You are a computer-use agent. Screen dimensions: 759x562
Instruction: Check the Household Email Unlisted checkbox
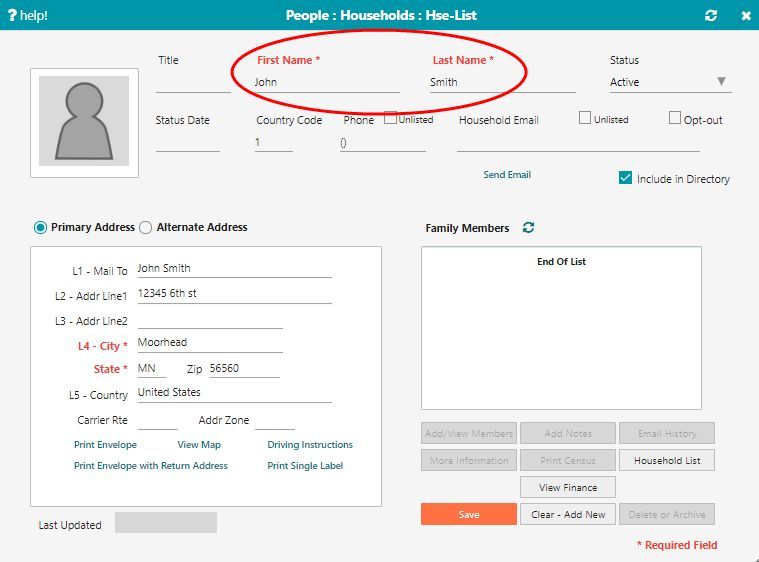pyautogui.click(x=585, y=118)
